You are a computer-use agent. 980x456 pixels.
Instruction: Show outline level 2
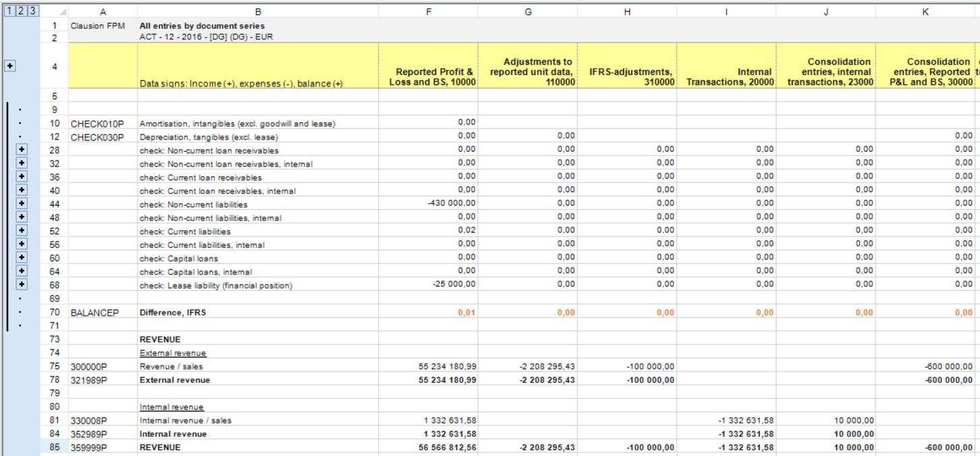coord(20,12)
